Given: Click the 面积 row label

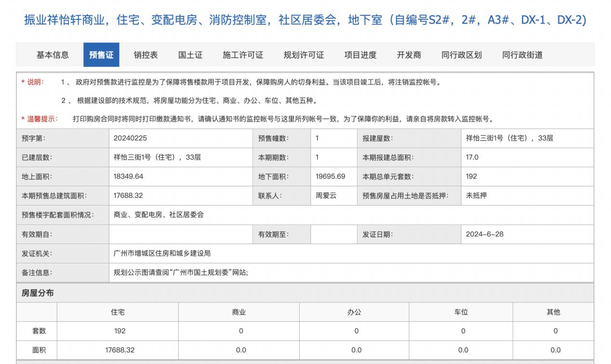Looking at the screenshot, I should coord(39,350).
